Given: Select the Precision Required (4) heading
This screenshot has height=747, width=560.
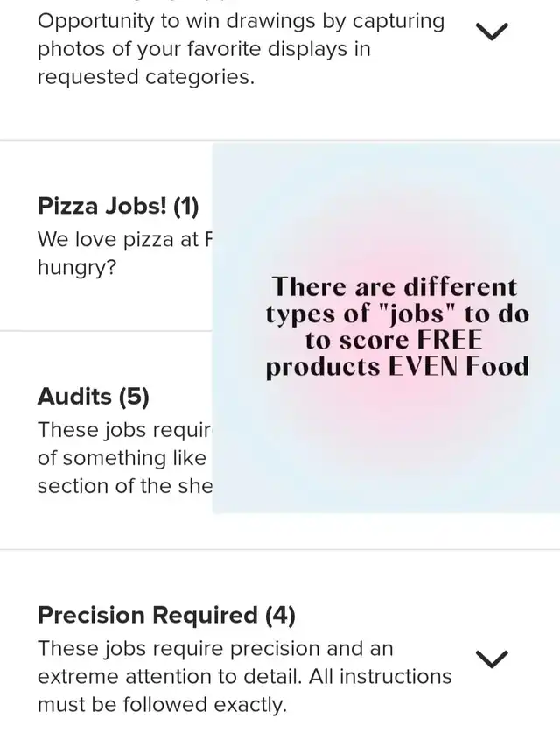Looking at the screenshot, I should pyautogui.click(x=166, y=616).
